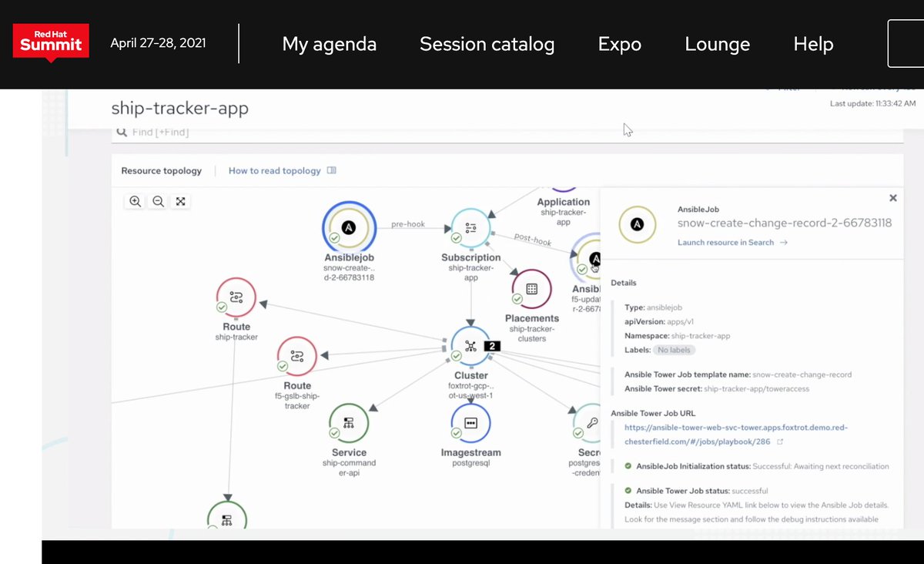The height and width of the screenshot is (564, 924).
Task: Go to the Expo section
Action: pyautogui.click(x=620, y=44)
